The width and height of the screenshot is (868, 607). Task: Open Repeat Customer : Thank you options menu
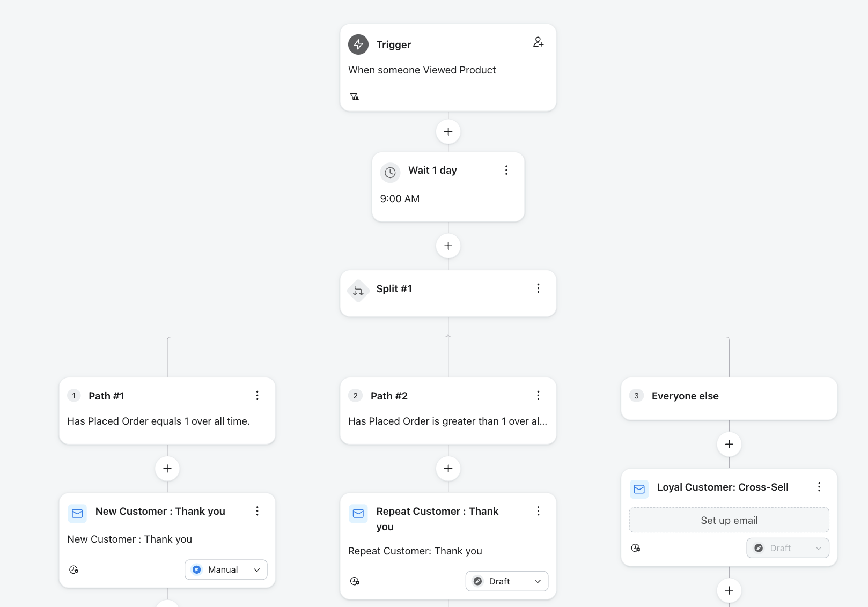pos(538,511)
